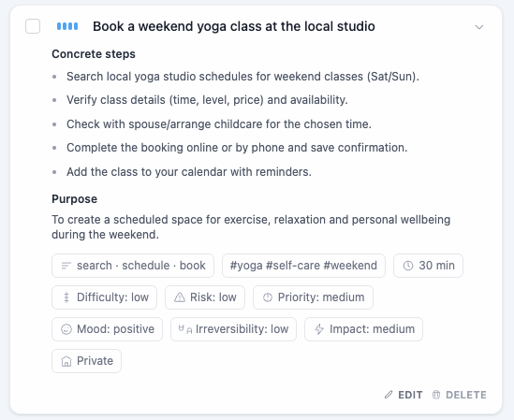Click the house icon in Private chip

click(66, 361)
